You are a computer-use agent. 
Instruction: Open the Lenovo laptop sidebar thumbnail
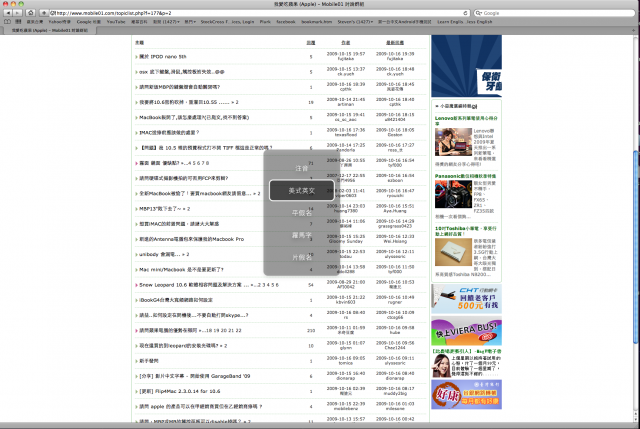click(453, 142)
